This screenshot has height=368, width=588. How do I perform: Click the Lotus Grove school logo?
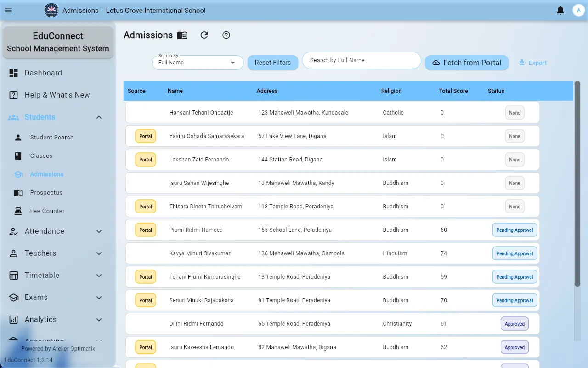coord(51,10)
